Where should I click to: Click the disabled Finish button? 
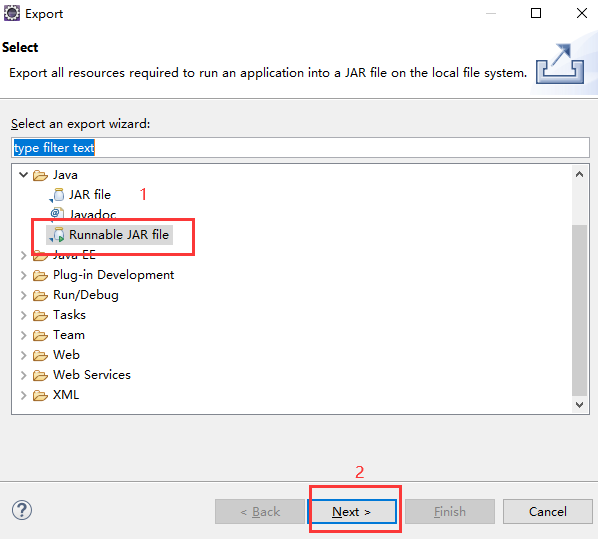pyautogui.click(x=450, y=512)
